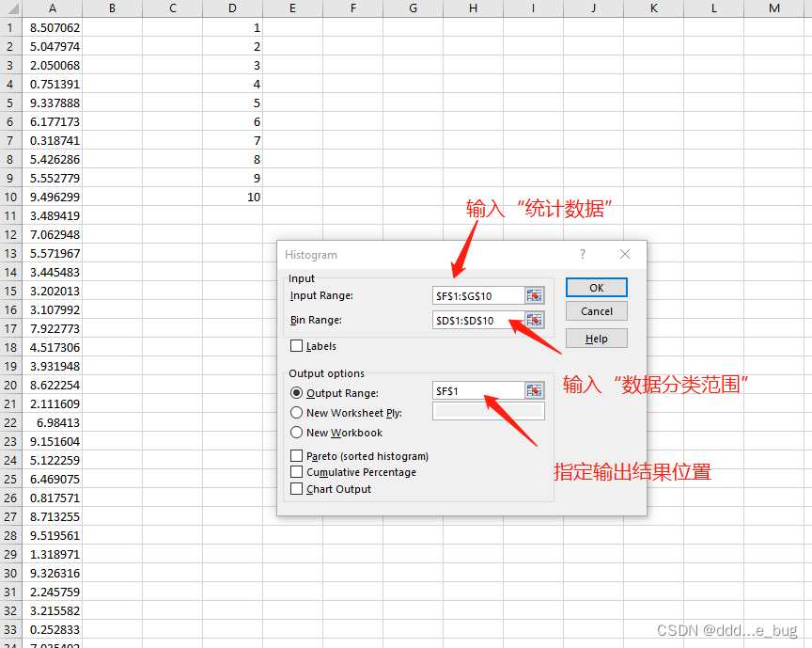Click the Bin Range collapse dialog icon
Screen dimensions: 812x648
click(x=535, y=318)
